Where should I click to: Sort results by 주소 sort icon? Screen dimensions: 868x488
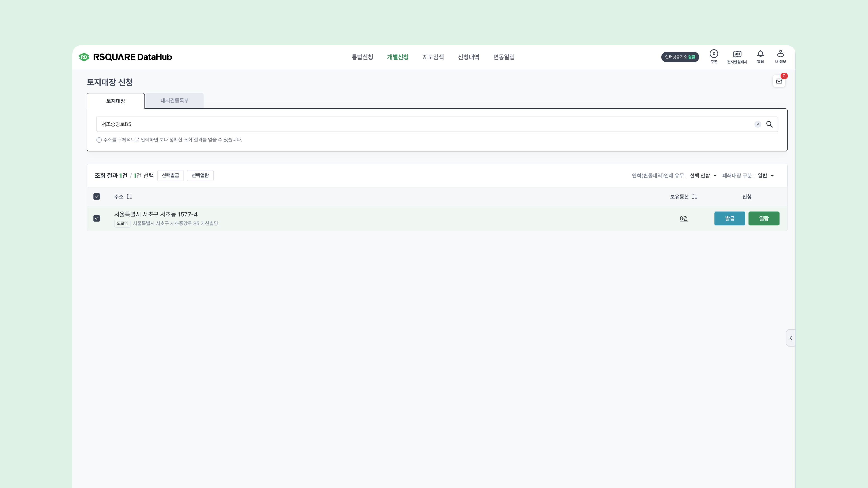pos(129,197)
